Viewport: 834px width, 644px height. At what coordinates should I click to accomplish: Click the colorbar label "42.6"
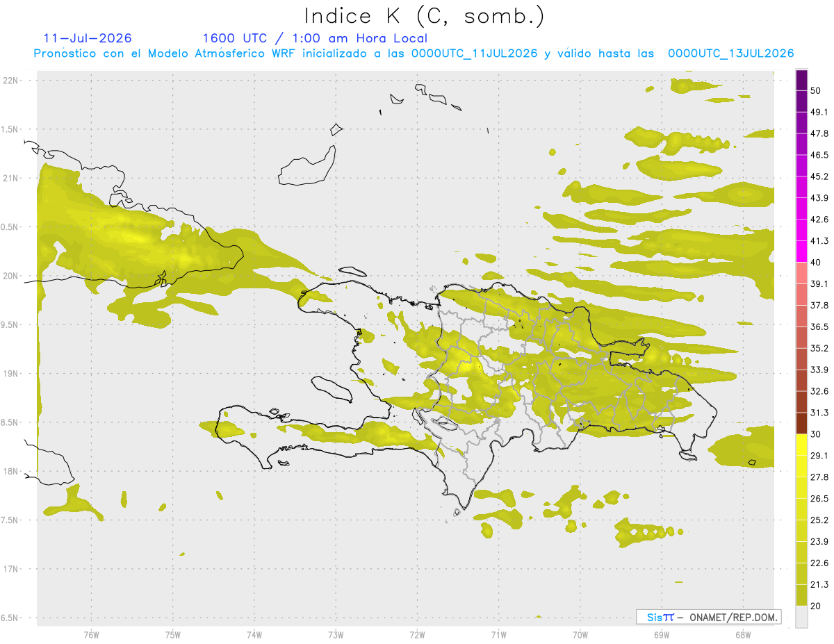[x=819, y=220]
